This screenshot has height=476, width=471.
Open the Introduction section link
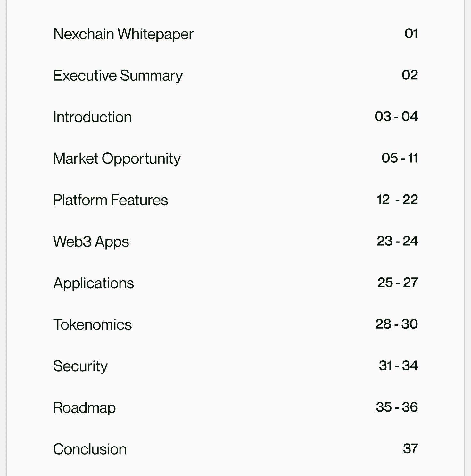[x=92, y=117]
